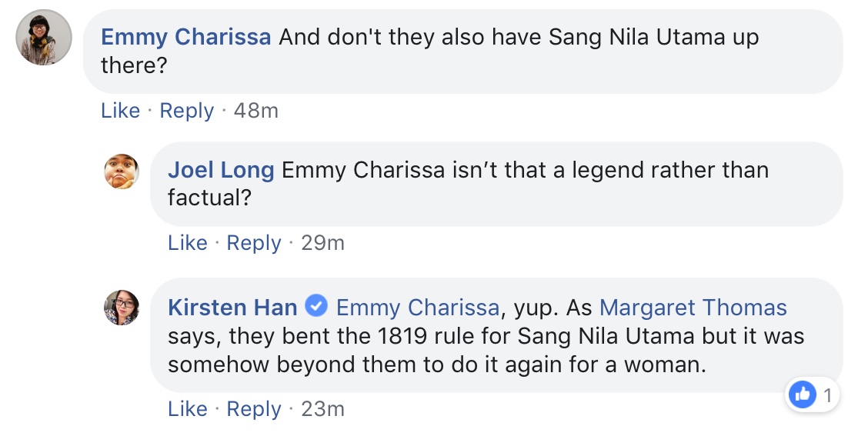Click the blue thumbs-up reaction icon
The height and width of the screenshot is (436, 868).
click(802, 395)
